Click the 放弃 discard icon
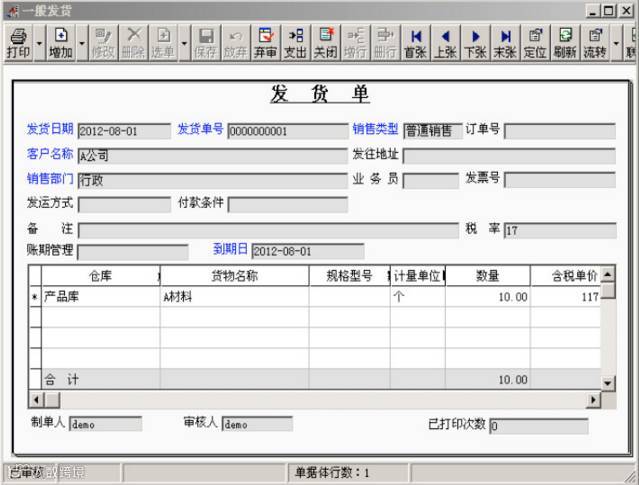The width and height of the screenshot is (639, 485). [236, 43]
